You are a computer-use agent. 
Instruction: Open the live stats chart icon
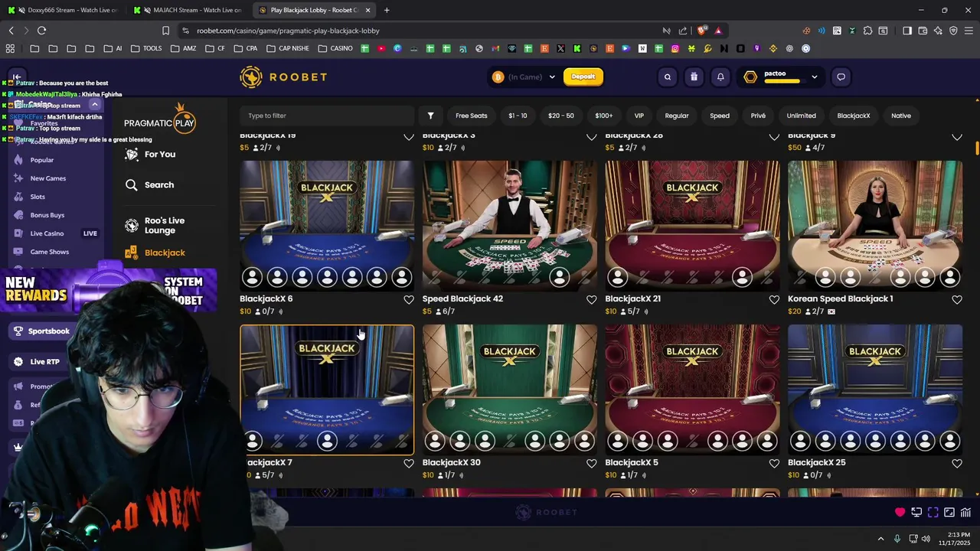coord(966,512)
